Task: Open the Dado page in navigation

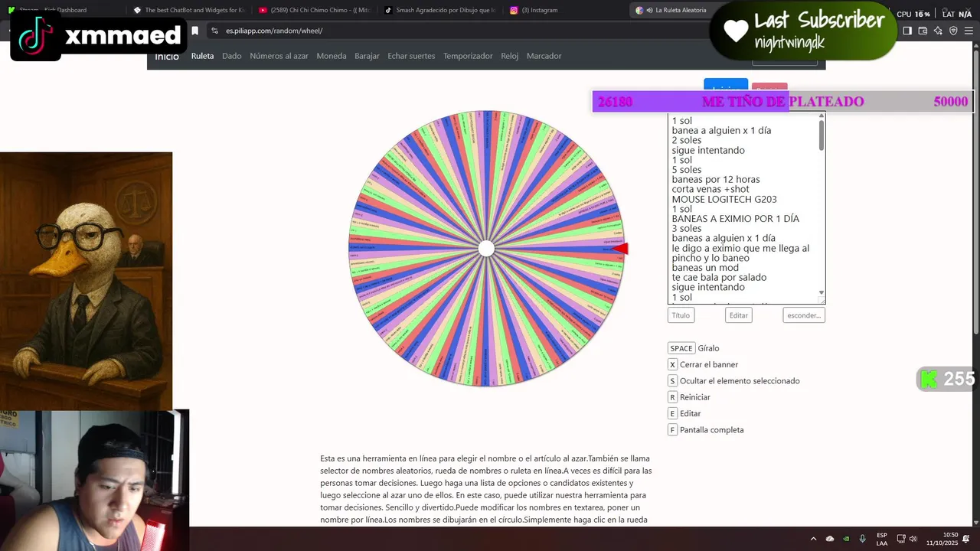Action: coord(231,56)
